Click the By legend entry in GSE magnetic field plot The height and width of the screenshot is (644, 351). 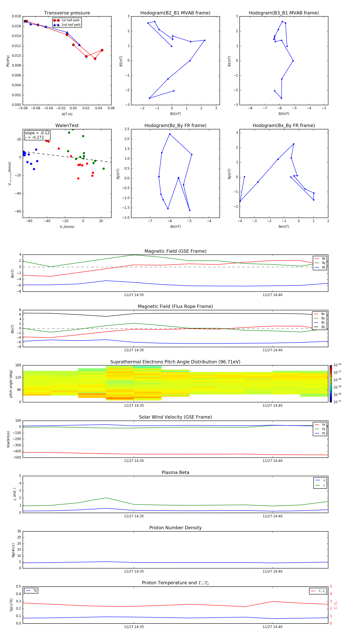pos(320,263)
